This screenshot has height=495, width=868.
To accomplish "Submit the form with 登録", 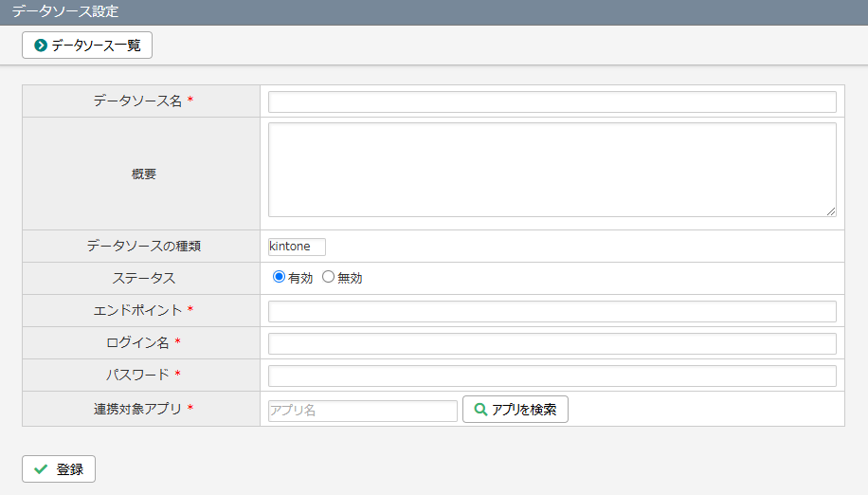I will pyautogui.click(x=59, y=469).
